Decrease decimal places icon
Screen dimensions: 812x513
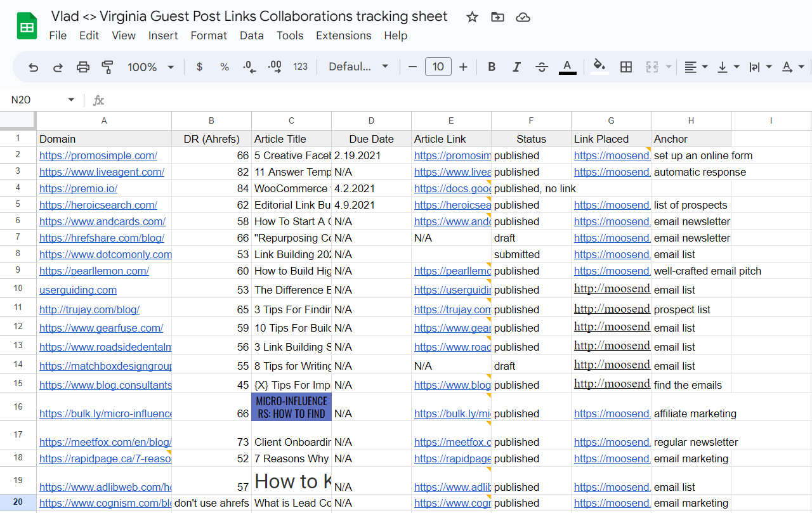(x=249, y=67)
